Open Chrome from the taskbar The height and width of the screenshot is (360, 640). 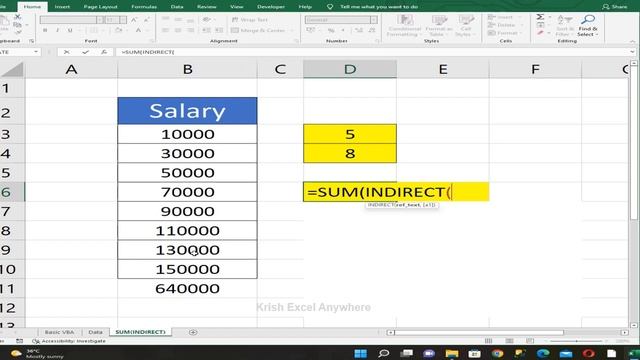point(497,353)
